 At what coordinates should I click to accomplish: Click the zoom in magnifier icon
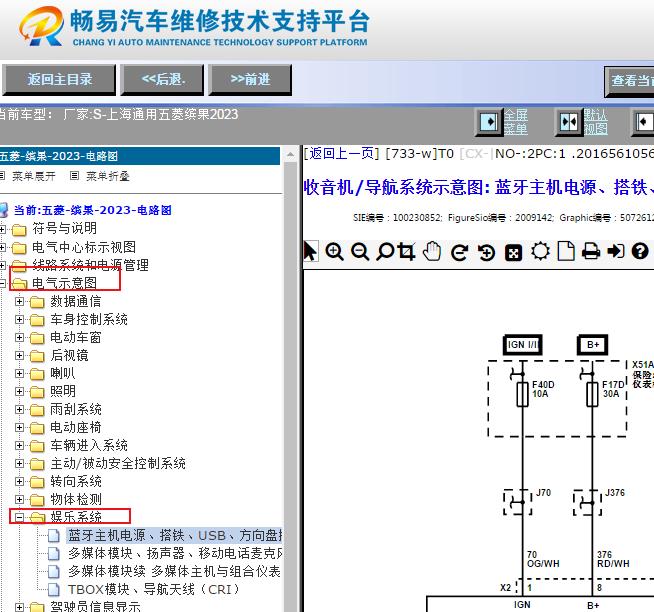(x=335, y=252)
